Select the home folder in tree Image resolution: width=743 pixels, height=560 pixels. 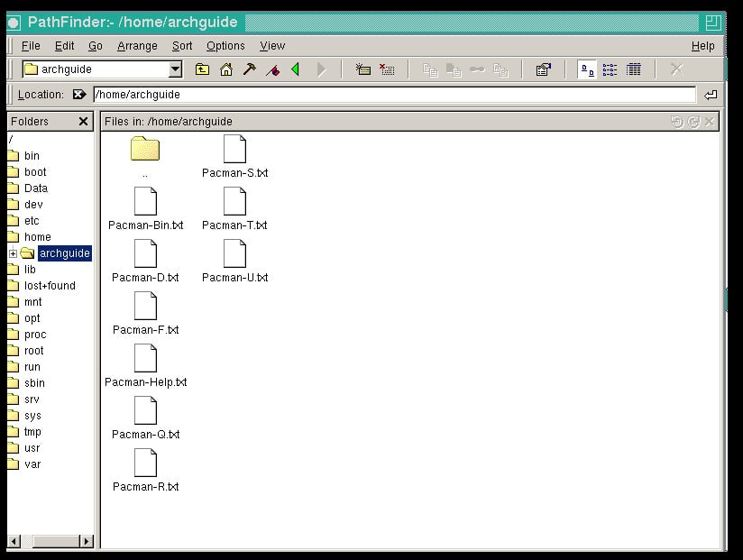30,237
